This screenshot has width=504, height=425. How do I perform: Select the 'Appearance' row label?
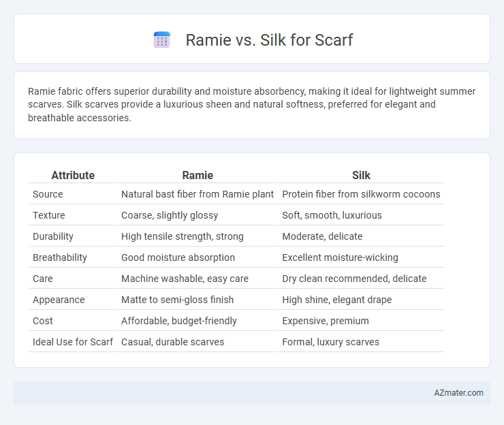[59, 300]
